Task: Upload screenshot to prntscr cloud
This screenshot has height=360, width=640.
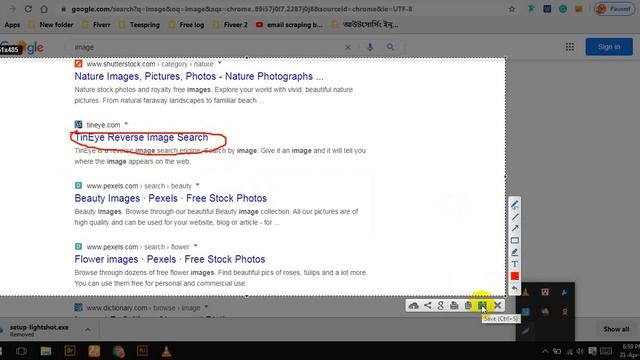Action: [413, 305]
